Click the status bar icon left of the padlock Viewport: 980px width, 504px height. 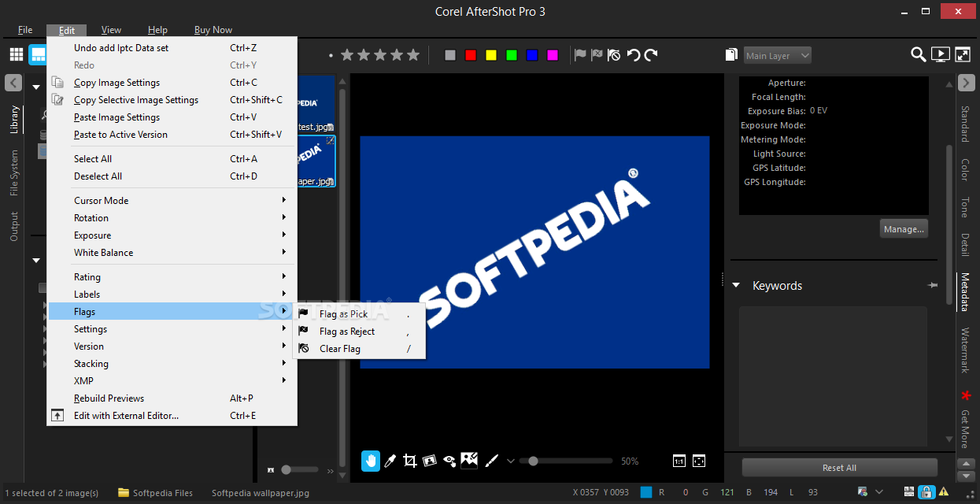908,492
